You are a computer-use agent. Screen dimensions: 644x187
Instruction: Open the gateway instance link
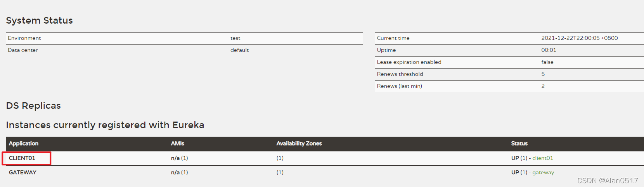point(543,172)
